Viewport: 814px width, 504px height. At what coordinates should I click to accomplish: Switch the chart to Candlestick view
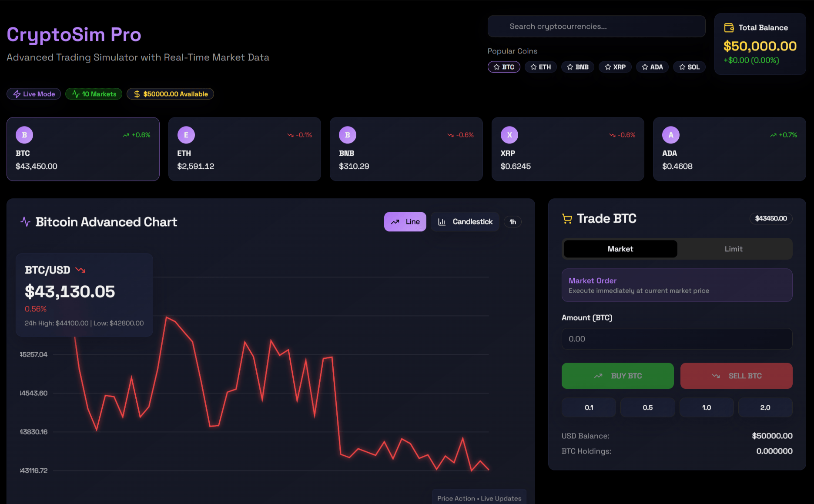click(x=465, y=221)
